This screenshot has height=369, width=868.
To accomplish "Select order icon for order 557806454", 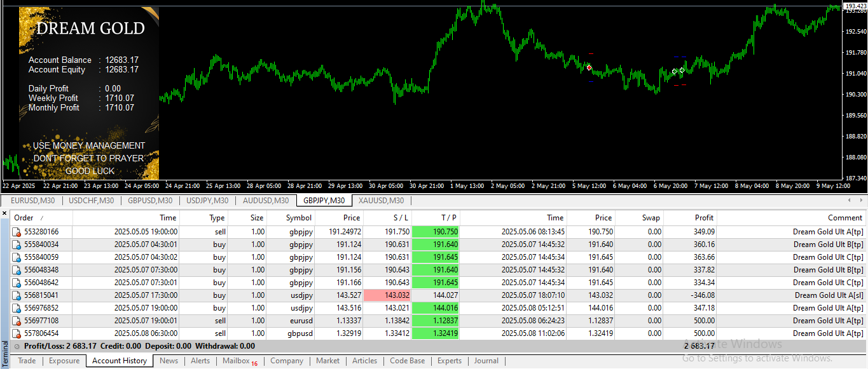I will (x=17, y=333).
